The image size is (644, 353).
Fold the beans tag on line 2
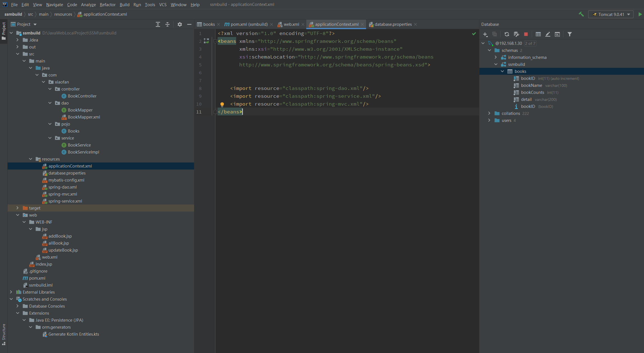(x=215, y=41)
